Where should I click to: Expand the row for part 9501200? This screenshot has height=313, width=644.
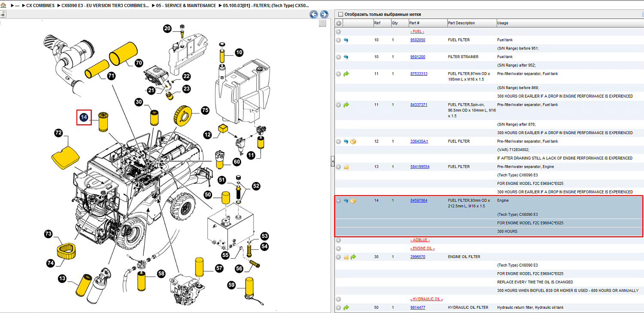point(338,57)
